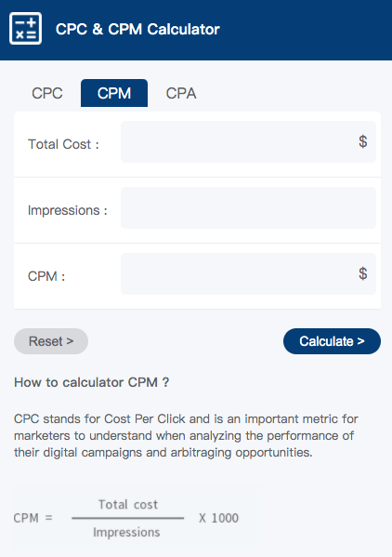Click the Total Cost label

63,144
